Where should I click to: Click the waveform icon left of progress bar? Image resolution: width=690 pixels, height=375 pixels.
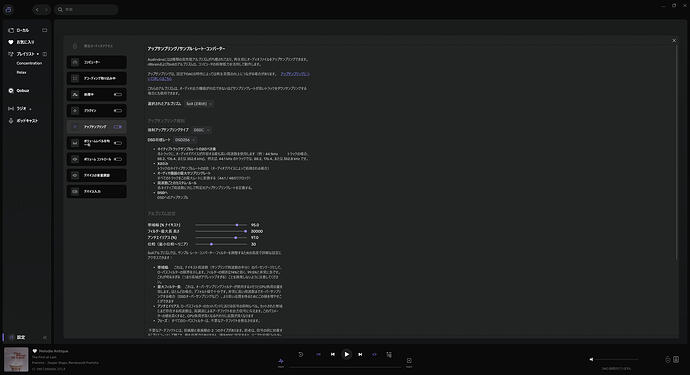click(x=281, y=362)
